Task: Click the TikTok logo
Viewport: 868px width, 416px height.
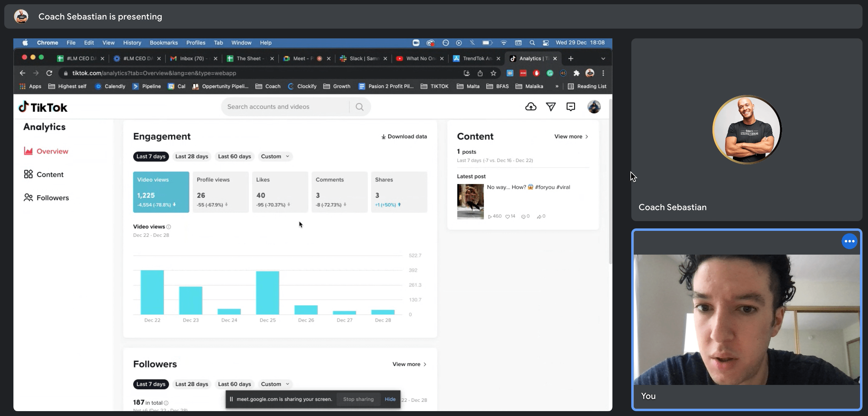Action: pos(43,107)
